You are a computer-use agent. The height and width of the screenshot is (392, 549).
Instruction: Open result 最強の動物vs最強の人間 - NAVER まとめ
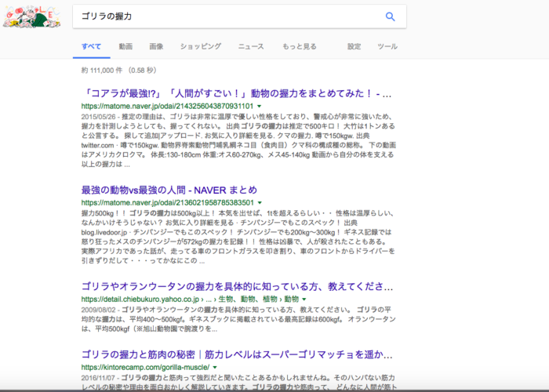click(169, 190)
